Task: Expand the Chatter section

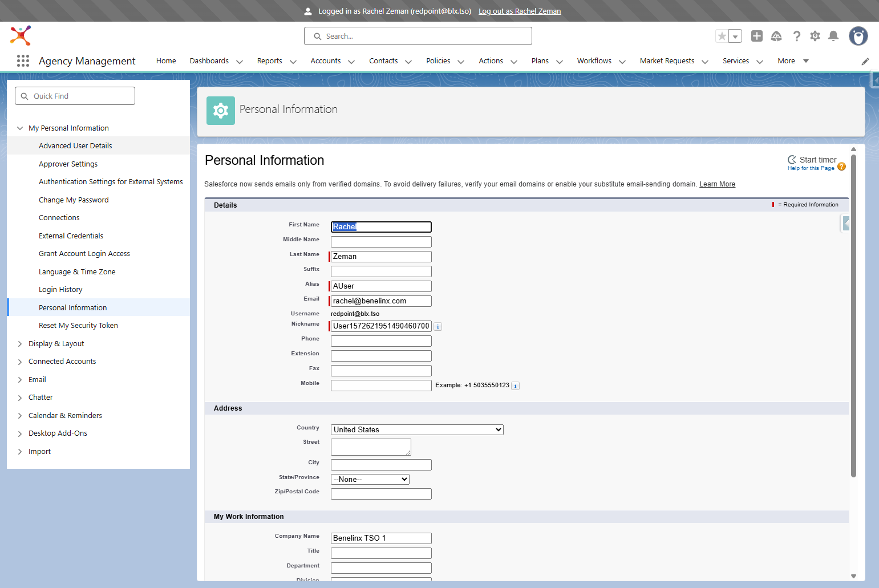Action: pyautogui.click(x=20, y=398)
